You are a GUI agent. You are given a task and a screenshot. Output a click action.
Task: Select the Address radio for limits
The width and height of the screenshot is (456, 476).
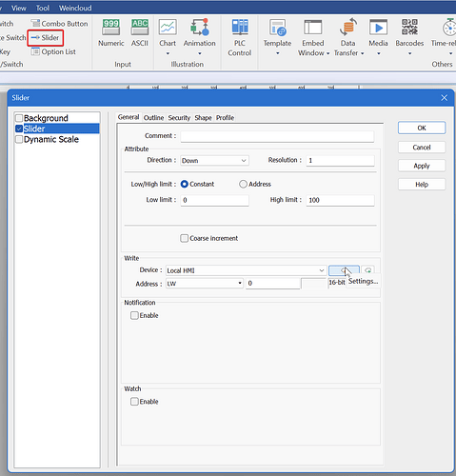243,184
